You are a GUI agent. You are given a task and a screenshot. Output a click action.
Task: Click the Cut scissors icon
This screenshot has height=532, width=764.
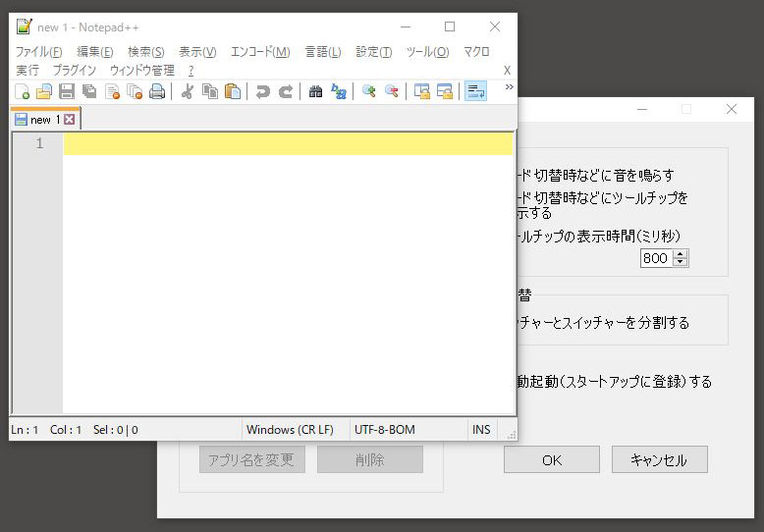[188, 91]
